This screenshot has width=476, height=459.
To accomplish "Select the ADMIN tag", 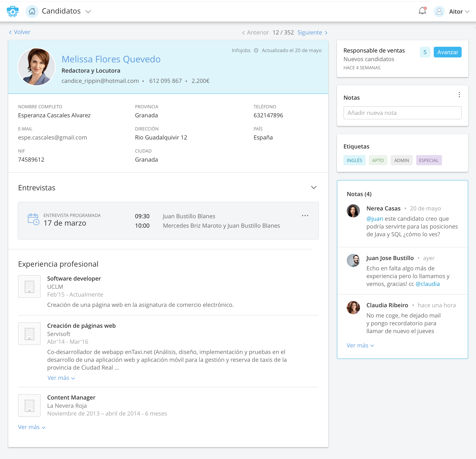I will click(402, 160).
